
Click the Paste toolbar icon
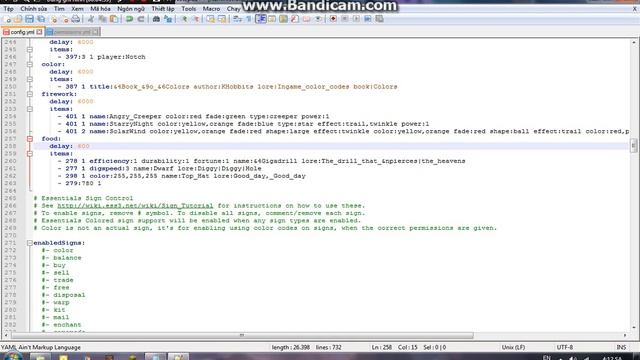click(x=114, y=19)
